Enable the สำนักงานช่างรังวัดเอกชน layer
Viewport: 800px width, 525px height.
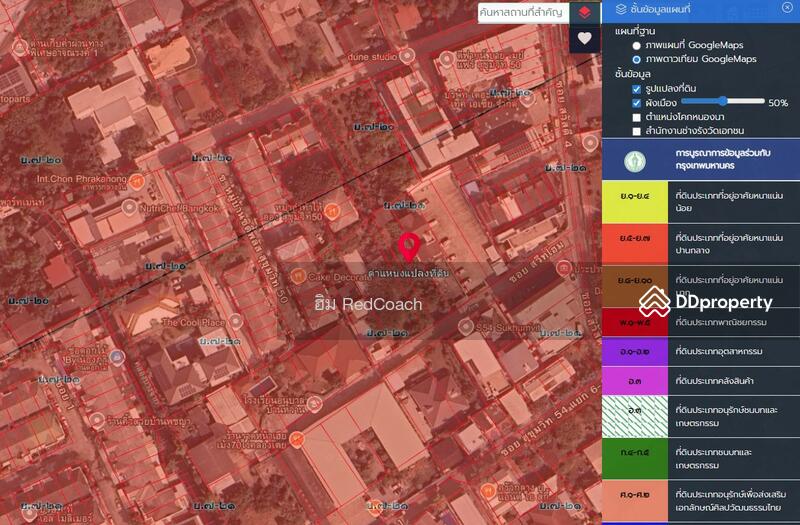(636, 131)
